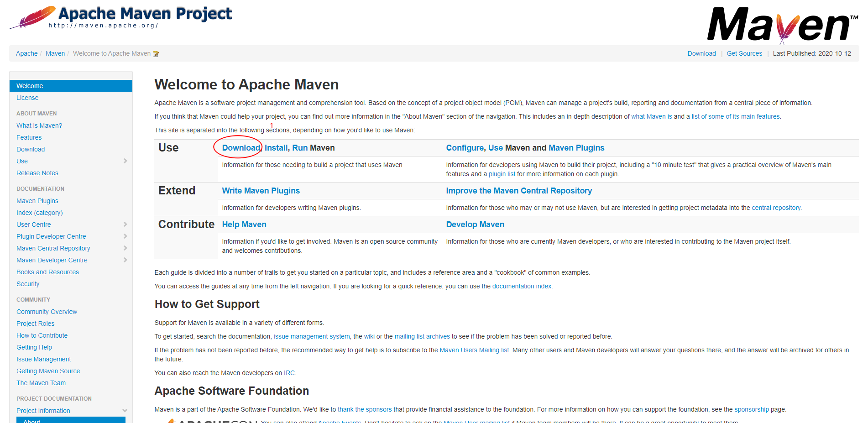Click the Maven Plugins link in heading
This screenshot has width=868, height=423.
pos(576,148)
